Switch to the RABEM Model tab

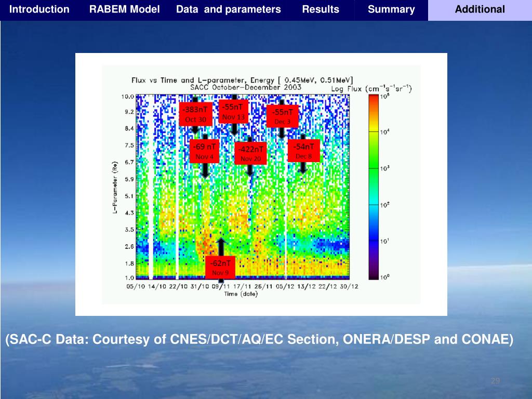[x=125, y=9]
